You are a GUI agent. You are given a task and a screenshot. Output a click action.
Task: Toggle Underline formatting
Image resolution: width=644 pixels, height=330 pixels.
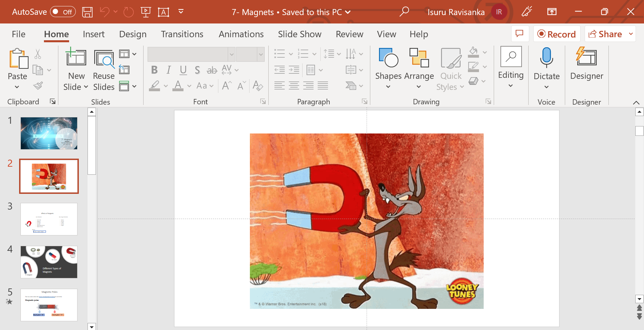coord(183,70)
